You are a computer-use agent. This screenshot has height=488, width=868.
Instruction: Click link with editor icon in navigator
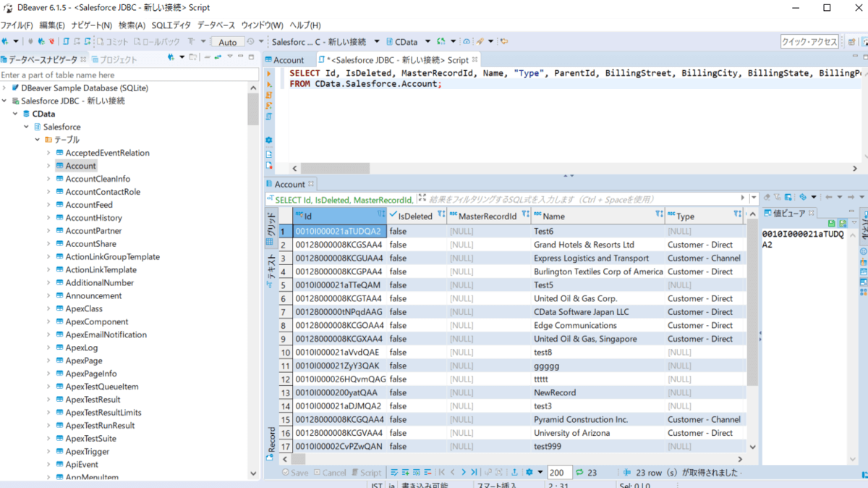[217, 57]
